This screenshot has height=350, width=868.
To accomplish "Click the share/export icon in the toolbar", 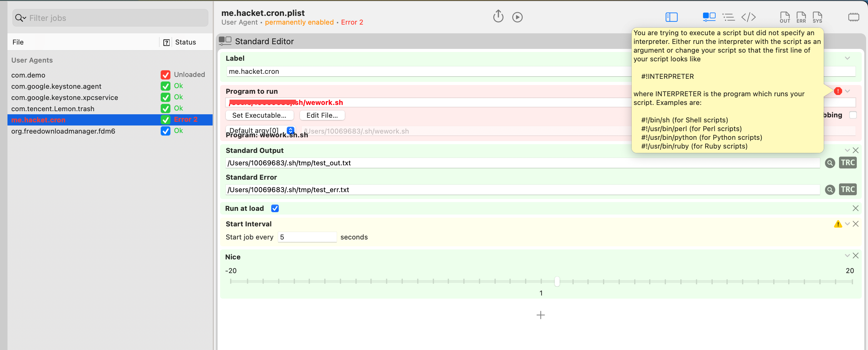I will pos(498,17).
